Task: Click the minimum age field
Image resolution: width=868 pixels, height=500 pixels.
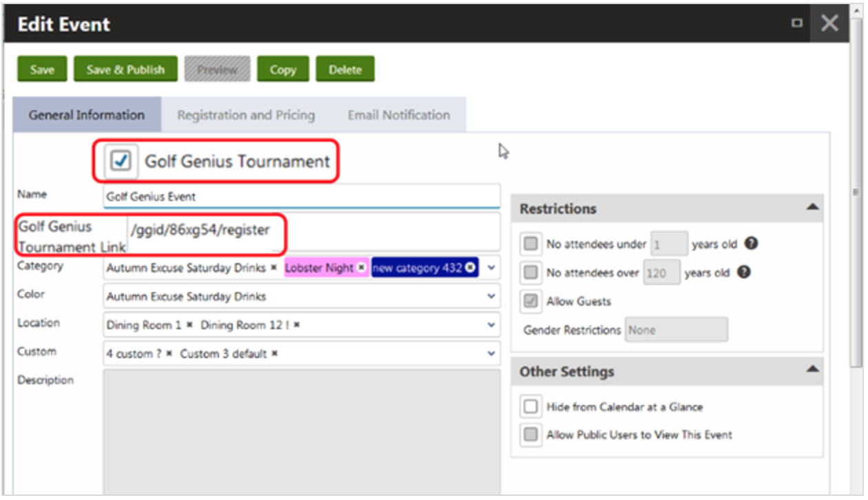Action: click(x=669, y=244)
